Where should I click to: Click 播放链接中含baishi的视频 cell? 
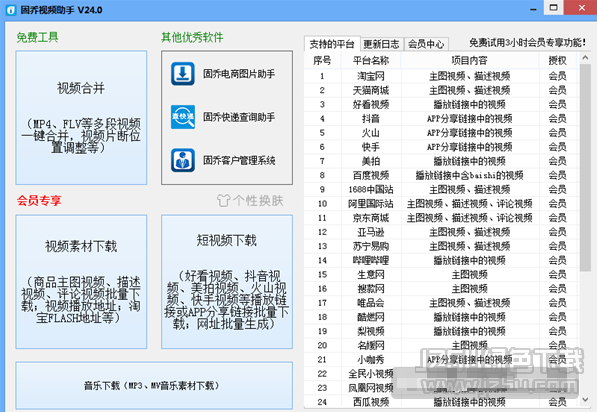click(x=469, y=176)
